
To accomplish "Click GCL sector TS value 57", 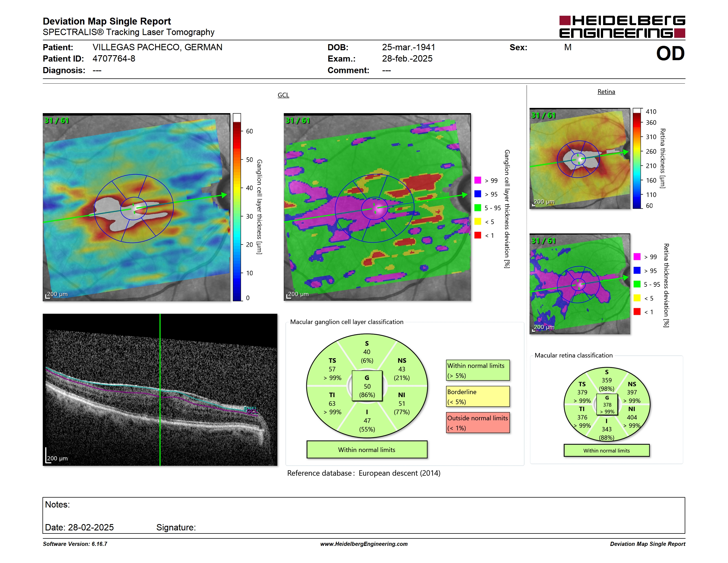I will 332,369.
